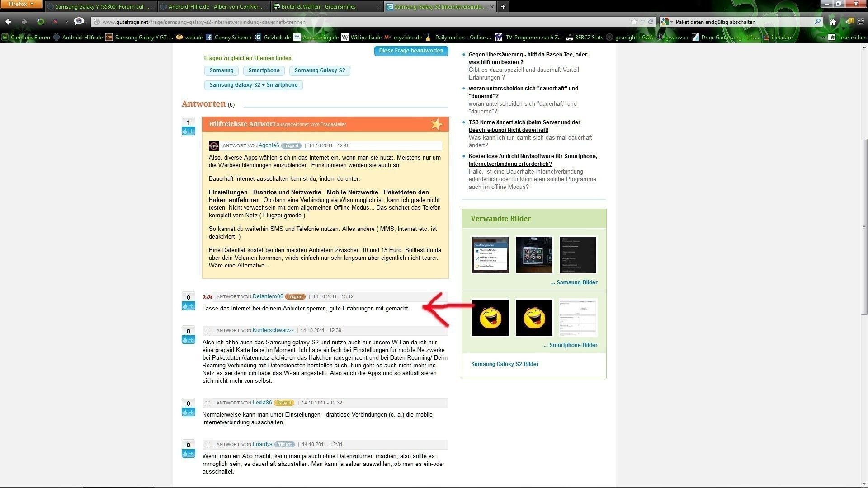Image resolution: width=868 pixels, height=488 pixels.
Task: Click the page vertical scrollbar
Action: [x=864, y=226]
